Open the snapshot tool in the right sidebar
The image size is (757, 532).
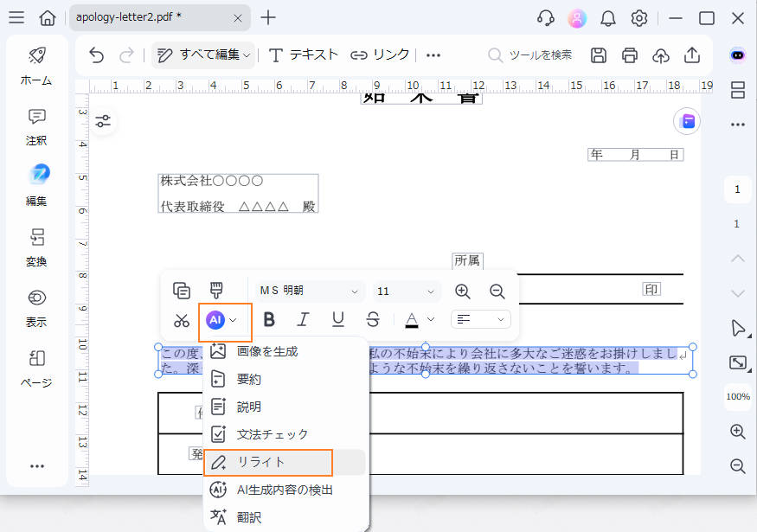point(738,362)
